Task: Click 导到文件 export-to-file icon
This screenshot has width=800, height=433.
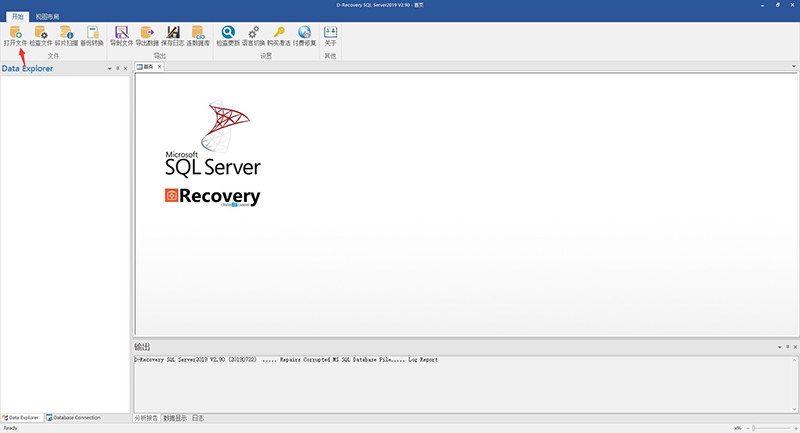Action: pos(121,36)
